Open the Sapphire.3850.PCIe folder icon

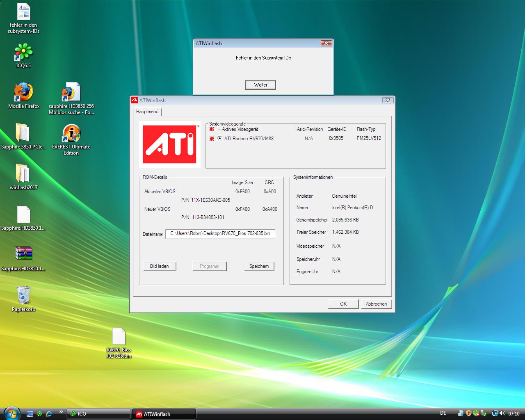(x=23, y=136)
